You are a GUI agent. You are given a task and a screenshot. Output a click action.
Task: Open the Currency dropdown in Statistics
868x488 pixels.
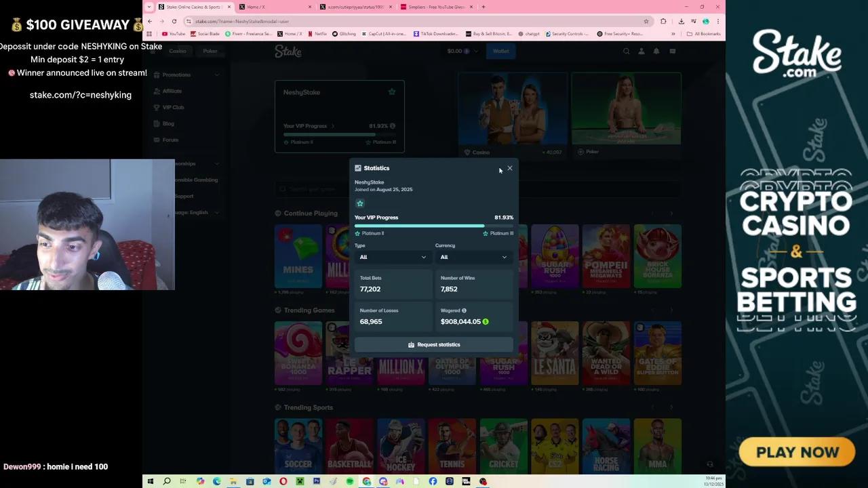tap(473, 257)
